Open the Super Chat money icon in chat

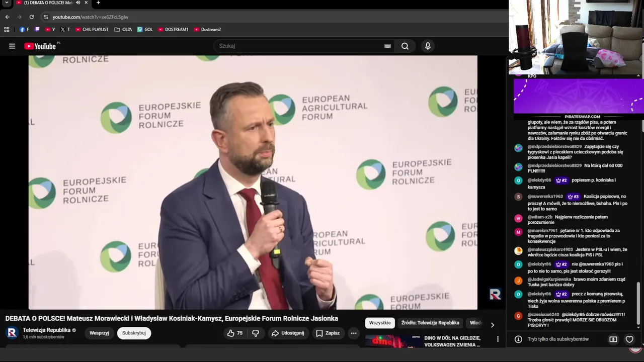(x=613, y=339)
